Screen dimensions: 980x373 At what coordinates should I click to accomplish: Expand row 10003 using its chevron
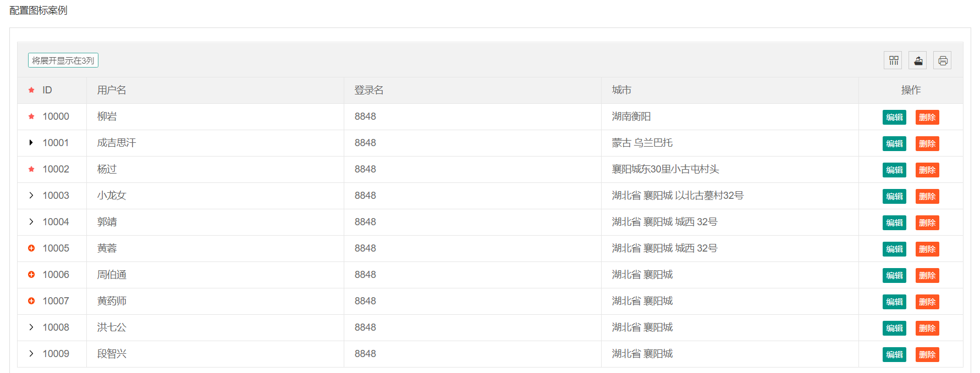(31, 196)
